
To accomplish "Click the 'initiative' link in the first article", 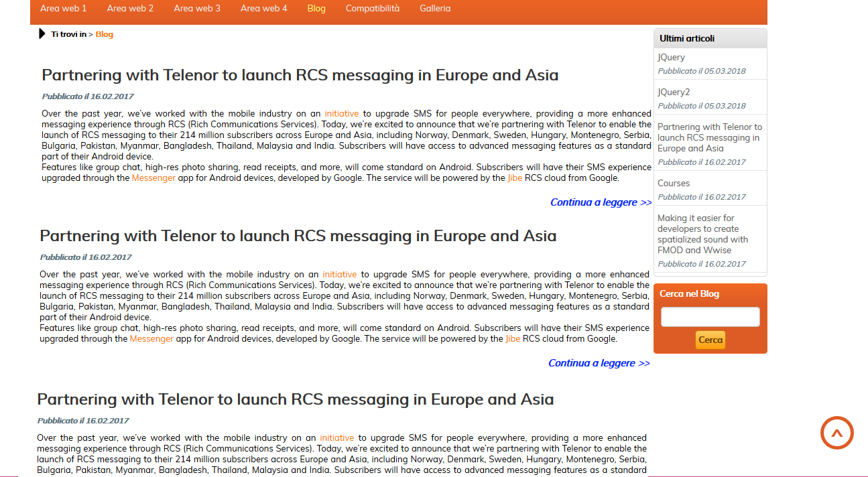I will pos(342,114).
